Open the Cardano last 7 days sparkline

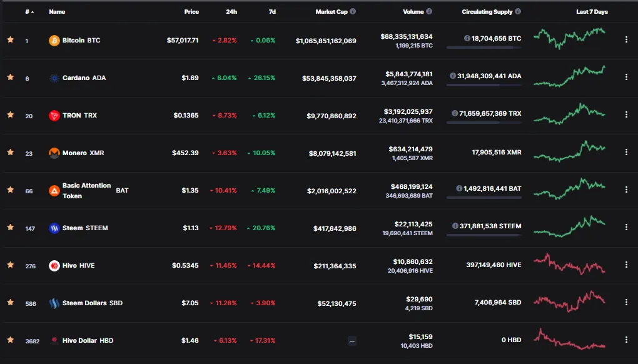coord(569,76)
